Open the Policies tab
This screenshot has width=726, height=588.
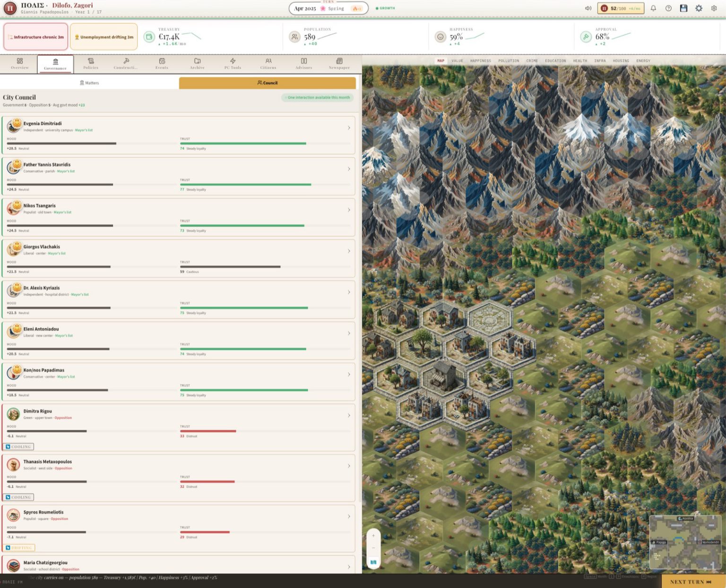click(x=91, y=64)
